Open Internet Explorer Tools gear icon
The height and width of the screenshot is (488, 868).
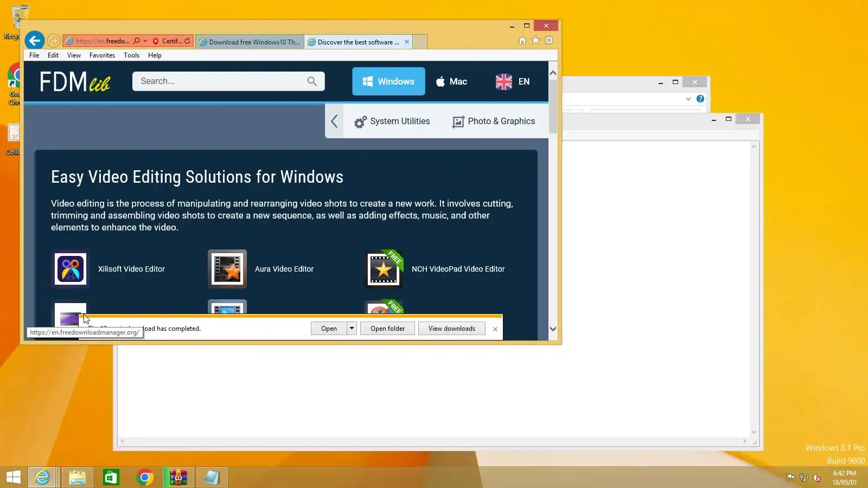tap(549, 41)
